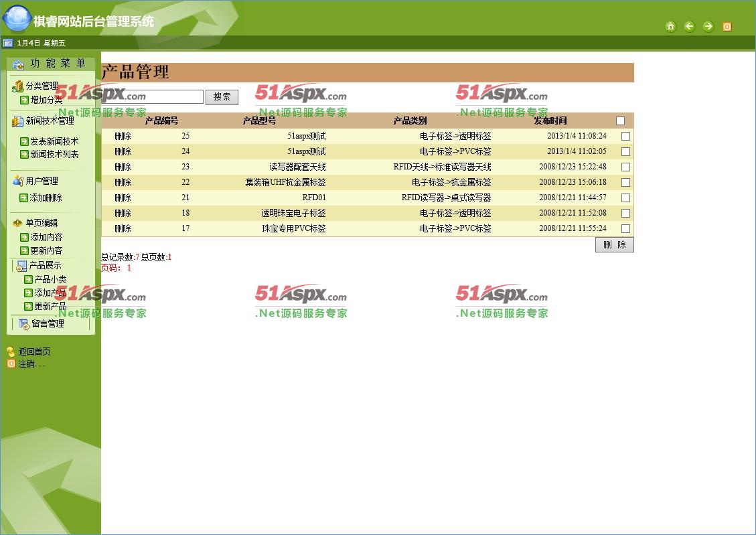
Task: Click 增加分类 link
Action: pyautogui.click(x=47, y=100)
